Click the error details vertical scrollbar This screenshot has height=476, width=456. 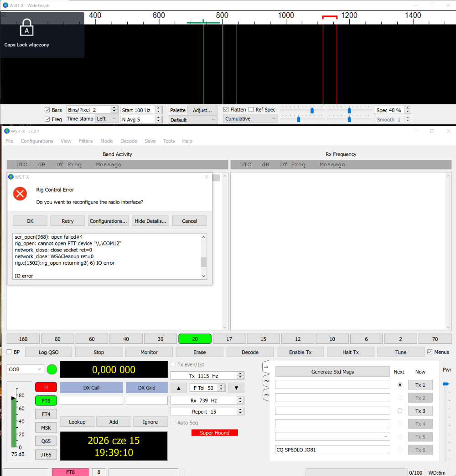[x=204, y=256]
